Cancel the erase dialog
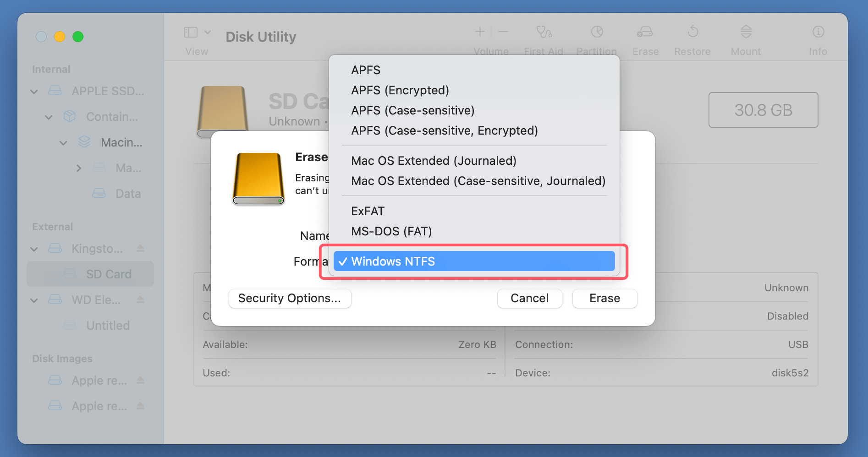Viewport: 868px width, 457px height. (x=529, y=298)
